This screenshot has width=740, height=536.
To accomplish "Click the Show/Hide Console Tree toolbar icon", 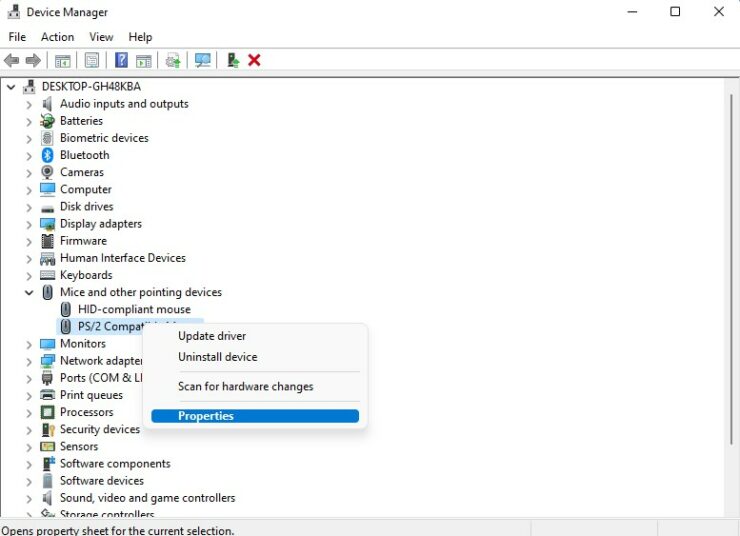I will pos(62,60).
